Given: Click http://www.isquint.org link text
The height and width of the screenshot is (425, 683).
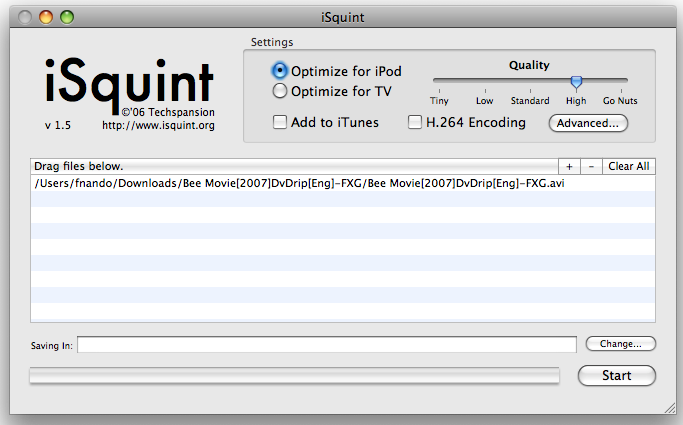Looking at the screenshot, I should tap(158, 126).
